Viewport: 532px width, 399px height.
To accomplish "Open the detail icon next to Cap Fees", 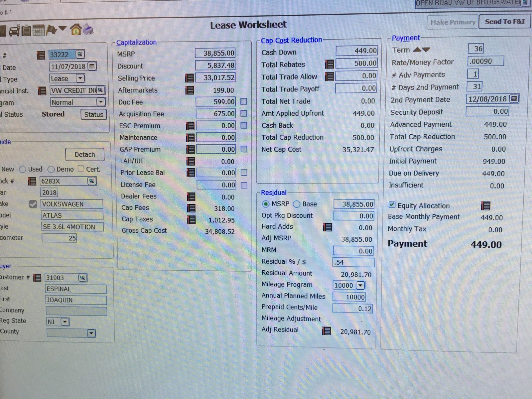I will (x=191, y=208).
